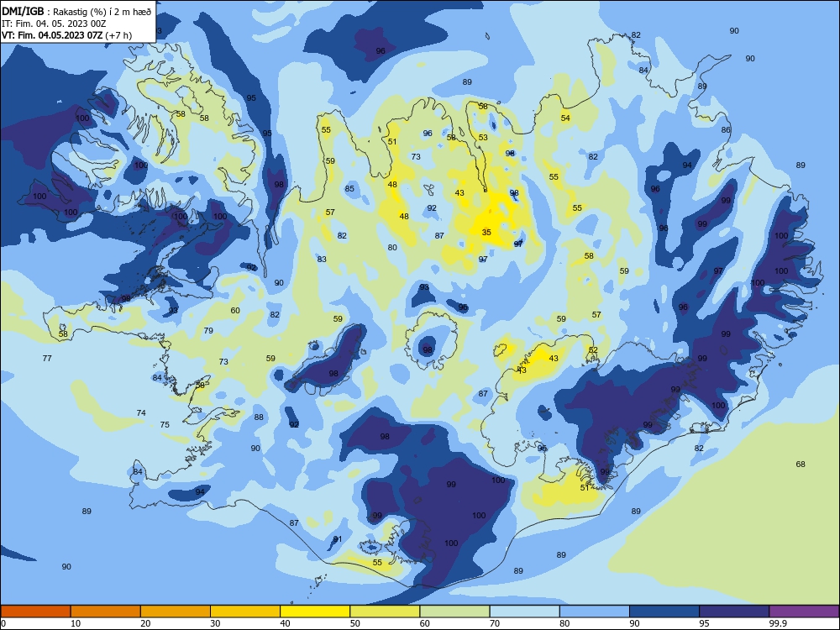Screen dimensions: 840x630
Task: Click the '53' humidity value on map
Action: click(x=483, y=137)
